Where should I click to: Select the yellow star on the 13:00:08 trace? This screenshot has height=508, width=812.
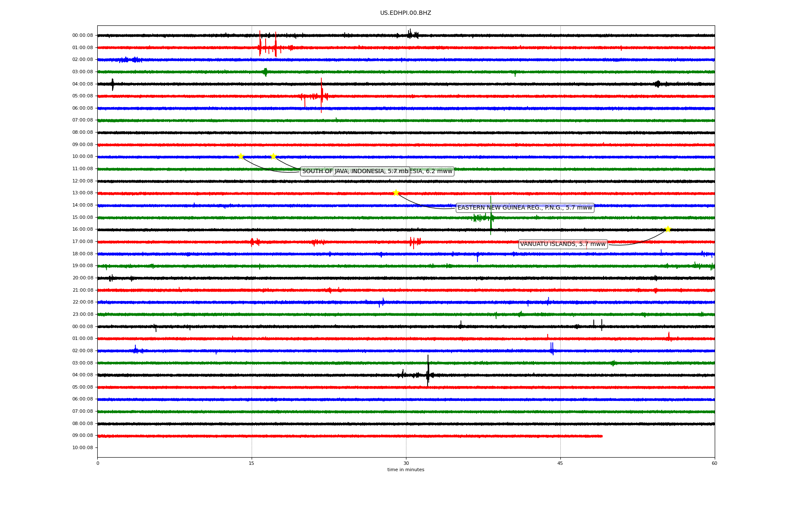click(x=396, y=193)
